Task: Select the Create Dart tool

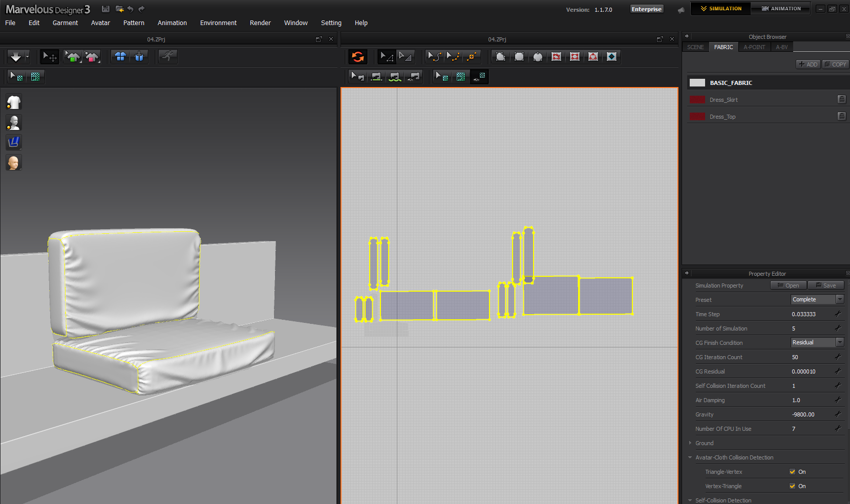Action: tap(611, 57)
